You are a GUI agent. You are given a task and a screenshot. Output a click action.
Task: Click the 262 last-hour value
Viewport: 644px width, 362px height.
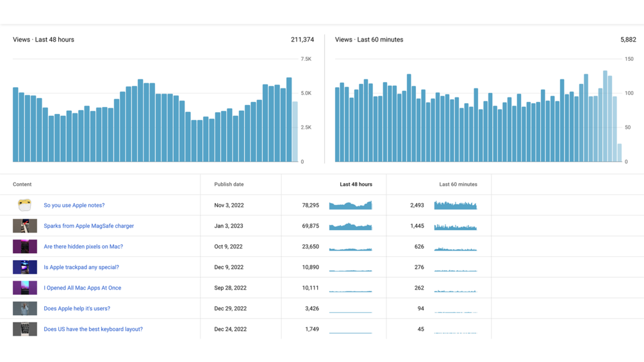pyautogui.click(x=419, y=288)
